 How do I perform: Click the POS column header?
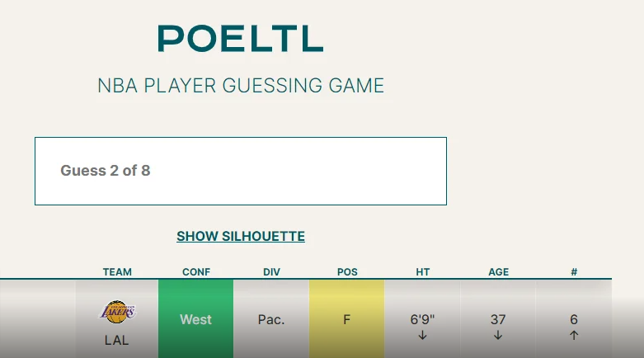coord(347,272)
